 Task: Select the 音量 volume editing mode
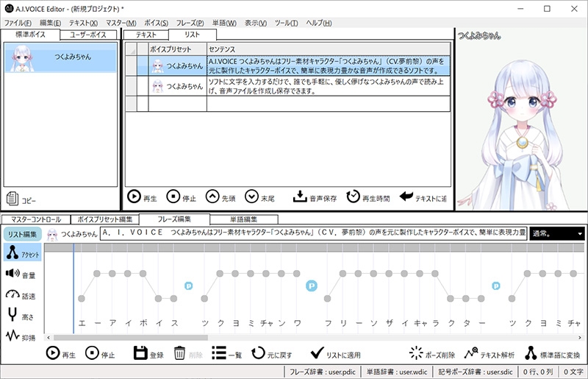pyautogui.click(x=21, y=274)
